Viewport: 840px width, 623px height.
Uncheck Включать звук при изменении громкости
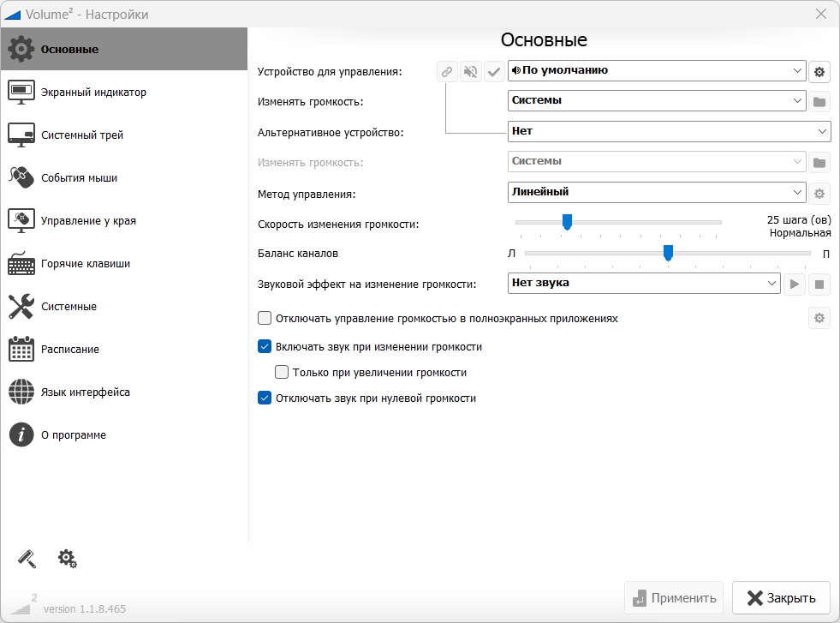click(x=265, y=346)
